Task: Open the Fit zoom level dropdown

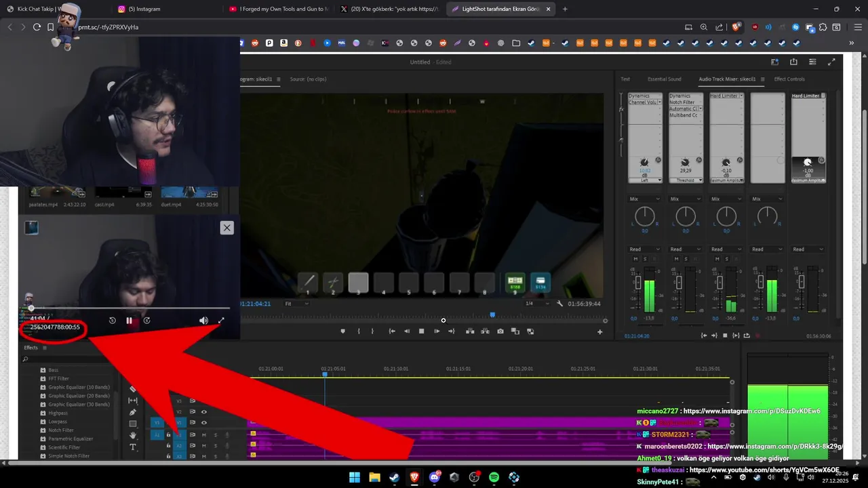Action: pos(297,304)
